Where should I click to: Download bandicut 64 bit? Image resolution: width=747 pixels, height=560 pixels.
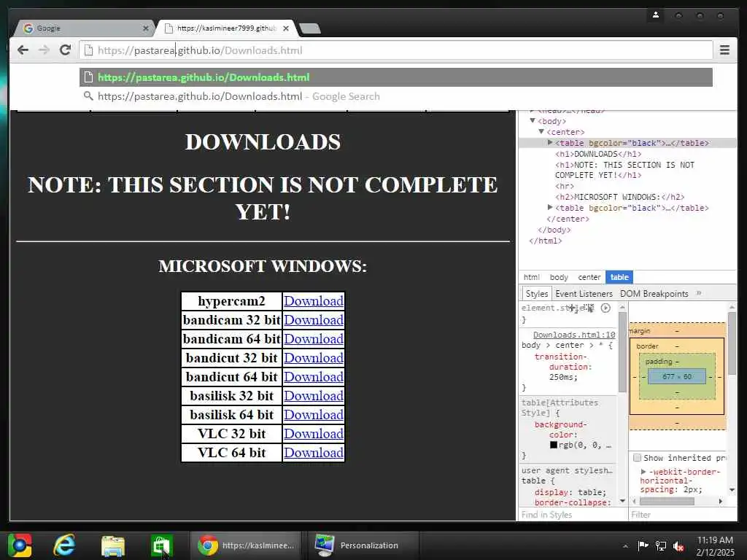[314, 377]
